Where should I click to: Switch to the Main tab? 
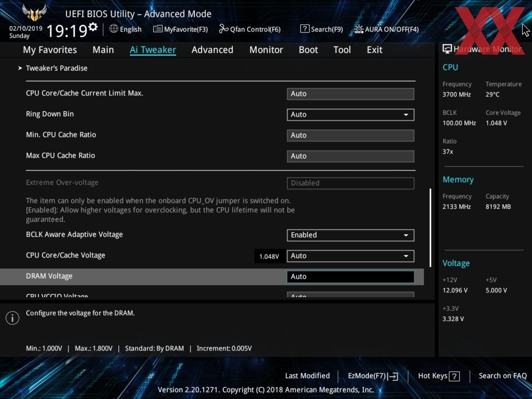(x=103, y=50)
